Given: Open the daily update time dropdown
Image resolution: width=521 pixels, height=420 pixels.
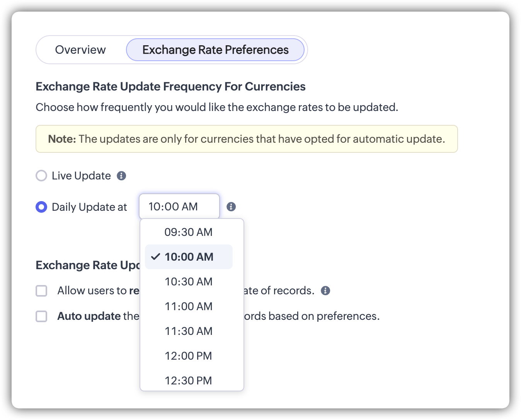Looking at the screenshot, I should coord(179,207).
